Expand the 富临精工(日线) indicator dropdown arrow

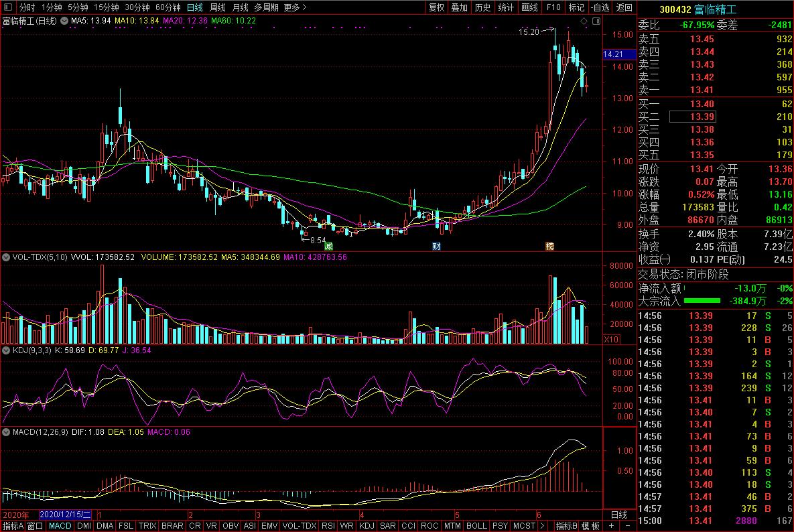pyautogui.click(x=65, y=21)
